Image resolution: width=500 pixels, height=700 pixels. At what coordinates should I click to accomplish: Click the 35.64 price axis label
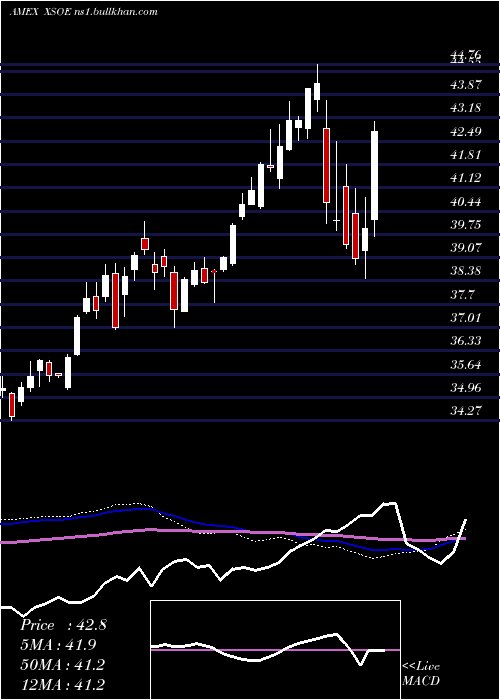(x=466, y=365)
